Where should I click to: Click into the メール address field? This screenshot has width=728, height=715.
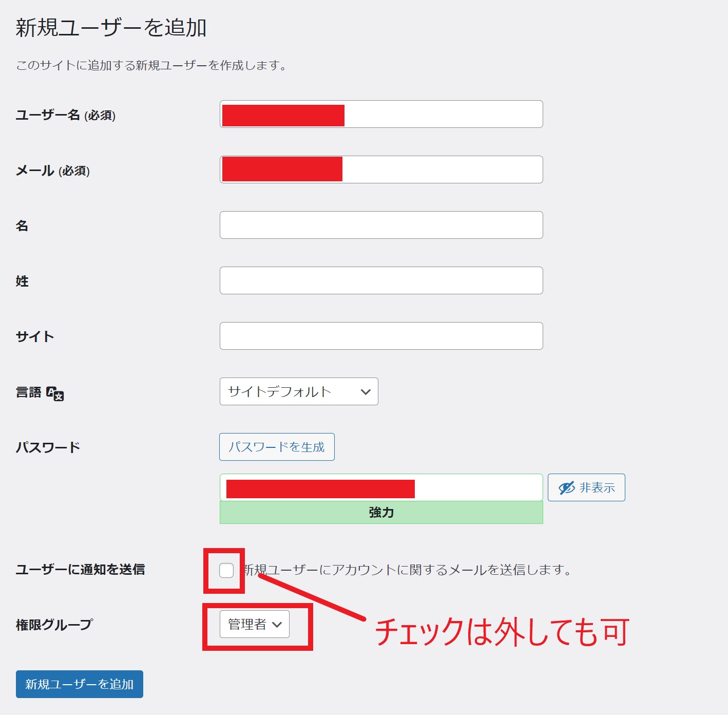pyautogui.click(x=442, y=170)
